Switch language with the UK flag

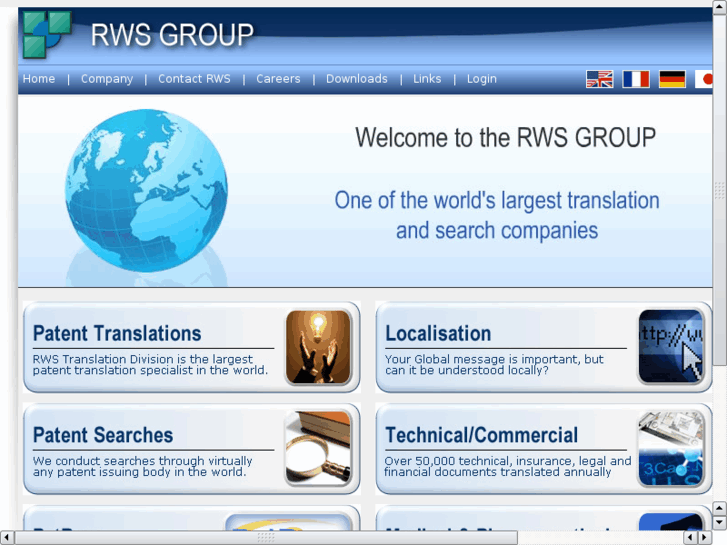click(x=599, y=79)
